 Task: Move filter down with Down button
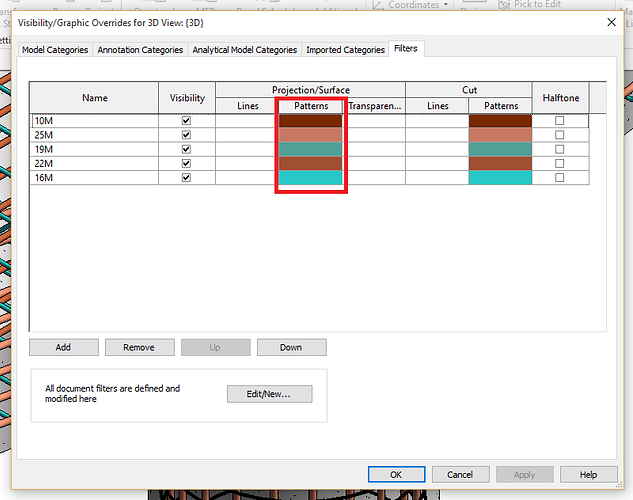[291, 347]
